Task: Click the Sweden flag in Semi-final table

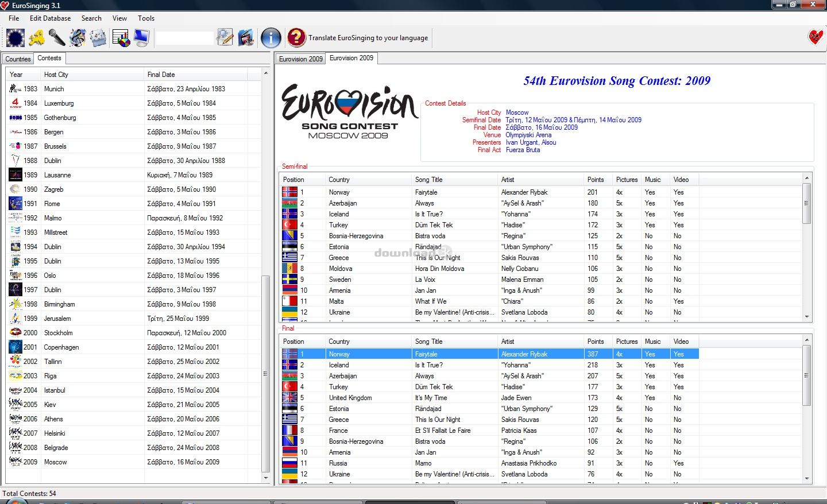Action: coord(289,280)
